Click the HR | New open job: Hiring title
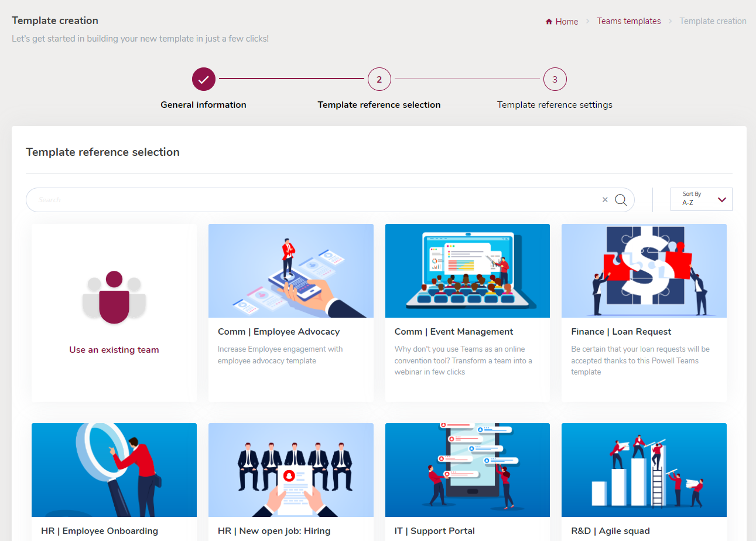The width and height of the screenshot is (756, 541). (x=274, y=531)
